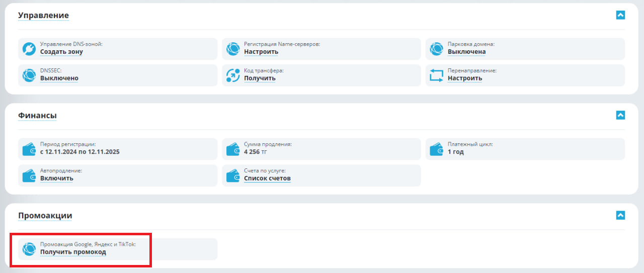Enable auto-renewal via Включить link
Viewport: 644px width, 273px height.
[x=56, y=178]
